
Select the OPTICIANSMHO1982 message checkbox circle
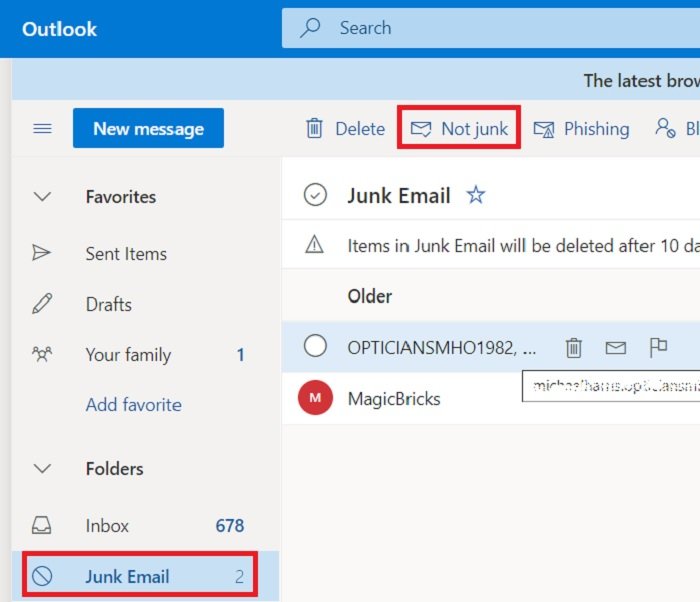tap(315, 346)
